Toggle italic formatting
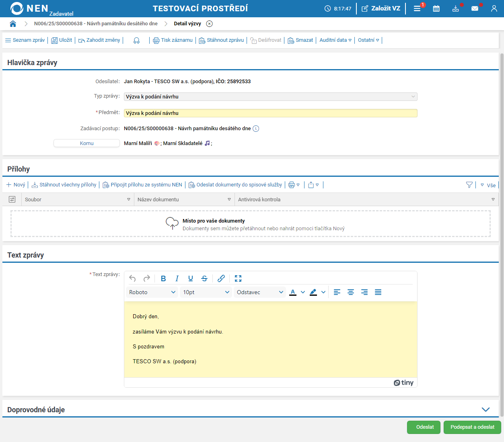504x442 pixels. 177,278
